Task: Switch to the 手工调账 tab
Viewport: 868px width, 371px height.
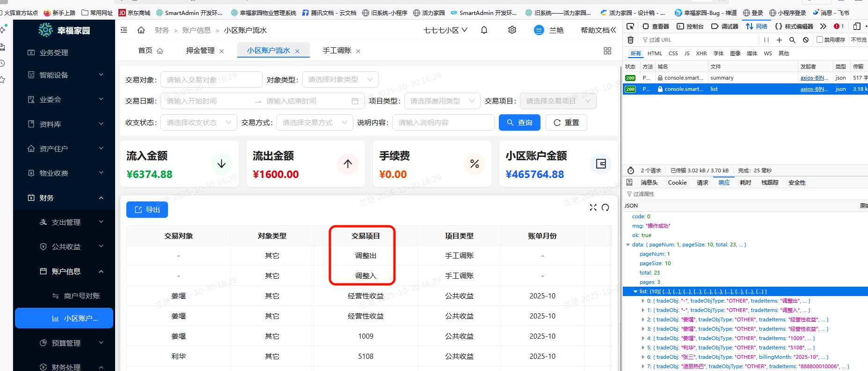Action: point(337,51)
